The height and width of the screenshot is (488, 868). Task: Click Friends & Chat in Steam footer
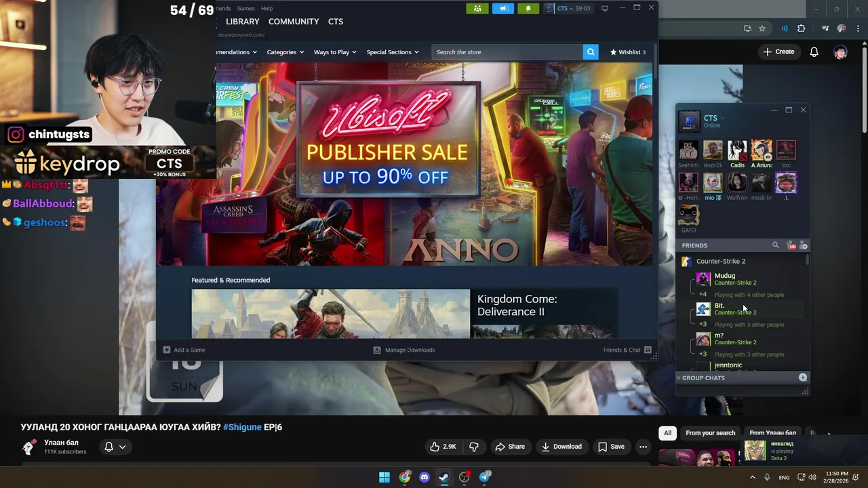[627, 350]
